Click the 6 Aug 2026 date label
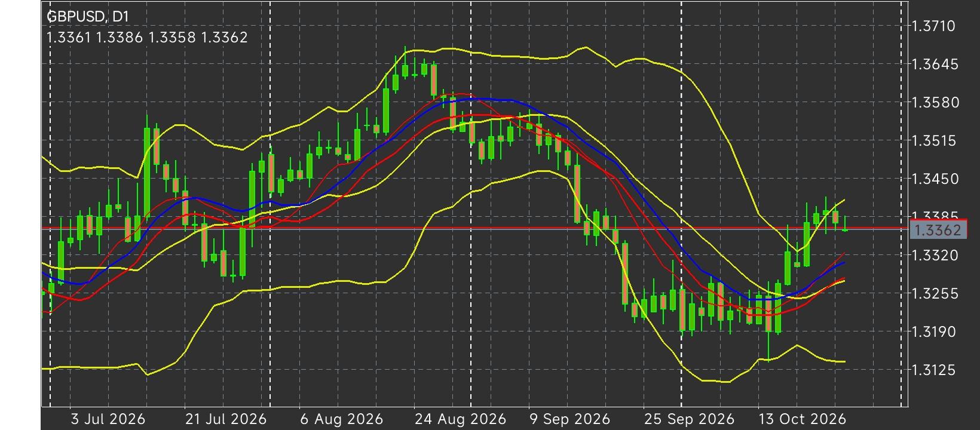 pos(341,419)
